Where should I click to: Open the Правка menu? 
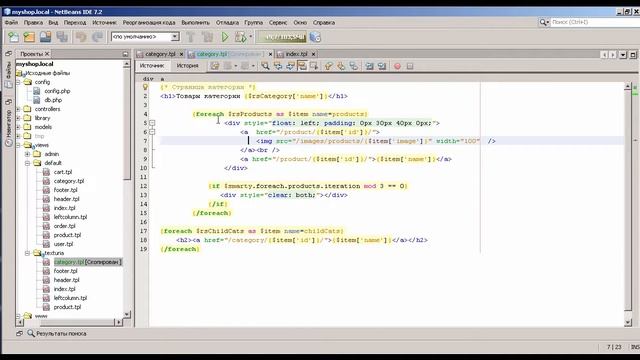[x=33, y=22]
